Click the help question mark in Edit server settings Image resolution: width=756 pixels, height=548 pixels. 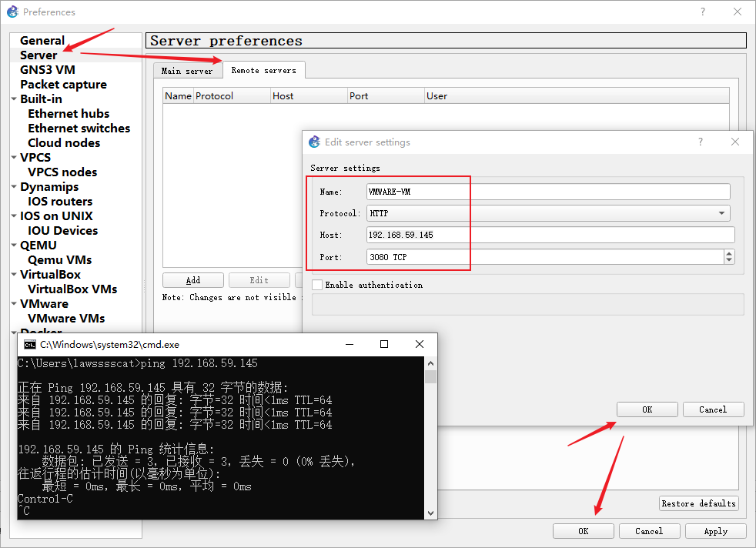[700, 142]
